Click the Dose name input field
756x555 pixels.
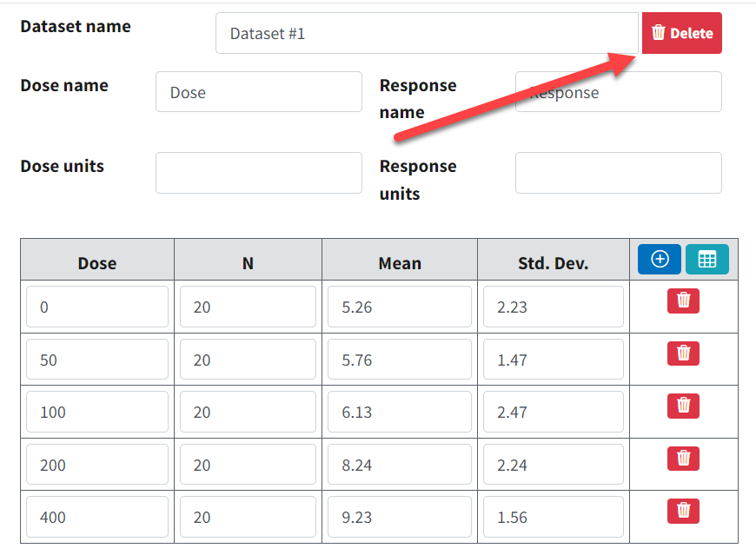[x=258, y=92]
